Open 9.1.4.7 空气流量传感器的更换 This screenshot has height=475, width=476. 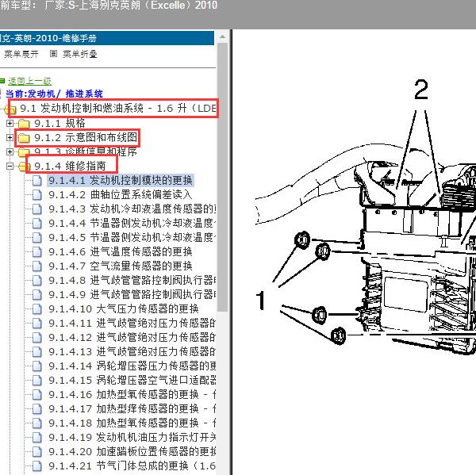click(121, 266)
